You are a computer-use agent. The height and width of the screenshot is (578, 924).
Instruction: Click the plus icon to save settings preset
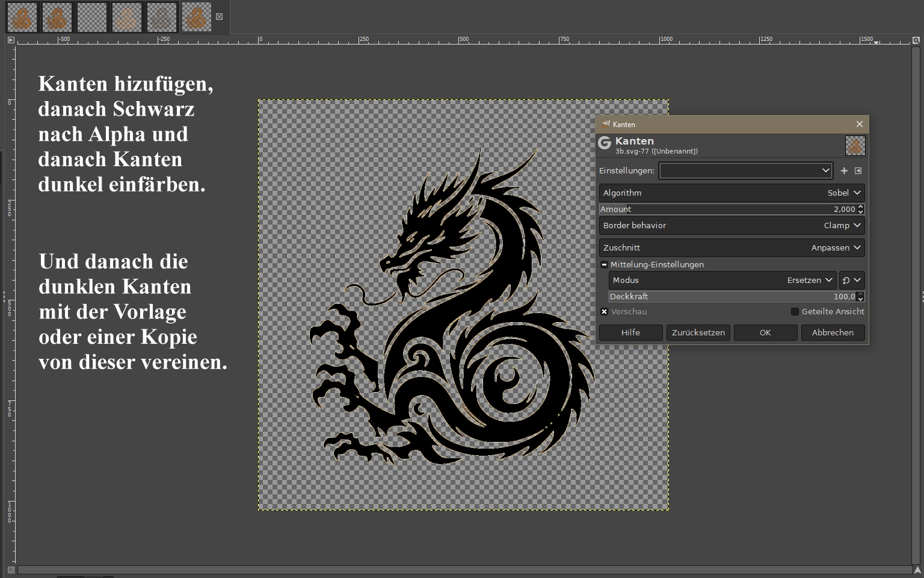(844, 171)
